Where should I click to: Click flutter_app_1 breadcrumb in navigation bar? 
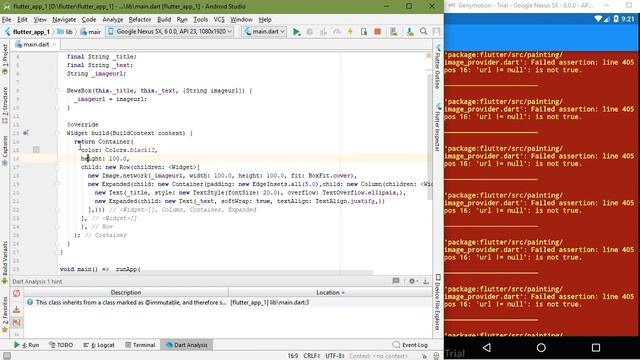click(27, 31)
